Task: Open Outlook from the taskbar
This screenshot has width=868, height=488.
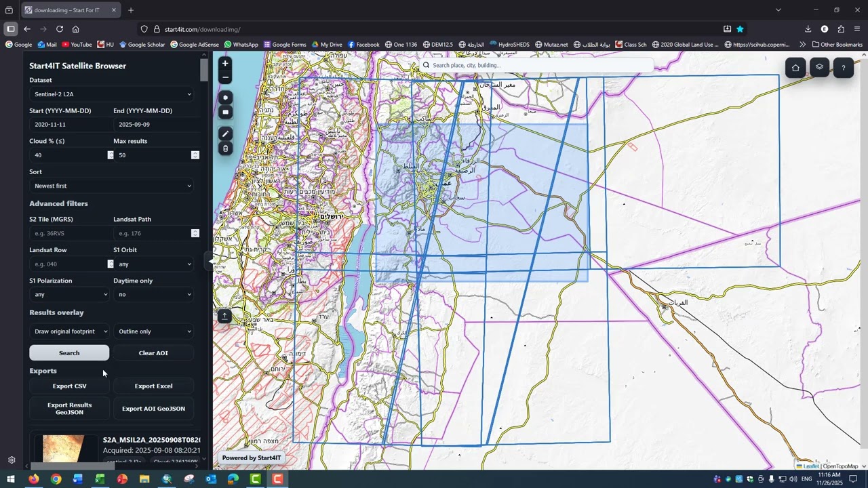Action: (211, 479)
